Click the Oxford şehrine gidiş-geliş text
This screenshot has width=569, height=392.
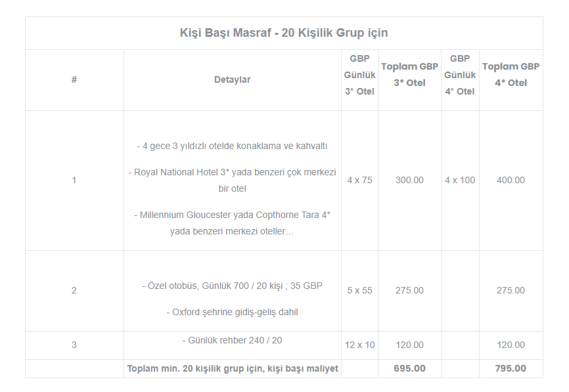coord(232,313)
